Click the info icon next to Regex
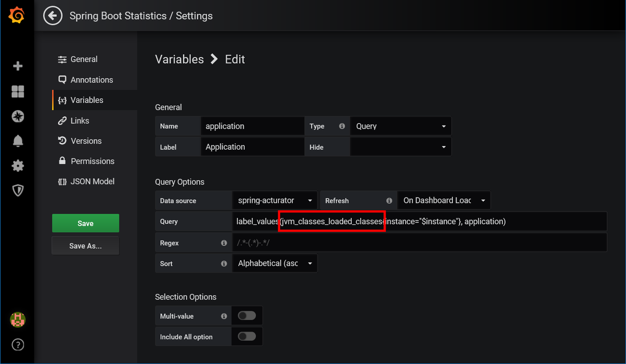Image resolution: width=626 pixels, height=364 pixels. [224, 243]
